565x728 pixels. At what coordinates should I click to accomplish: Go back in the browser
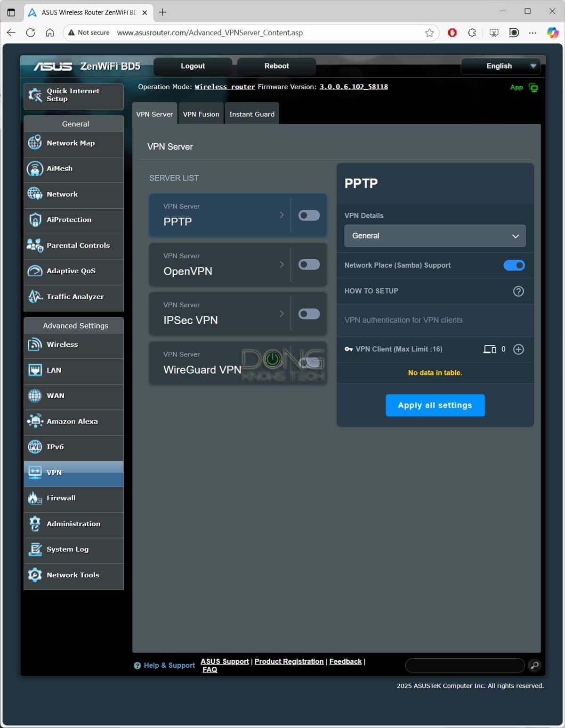click(11, 33)
